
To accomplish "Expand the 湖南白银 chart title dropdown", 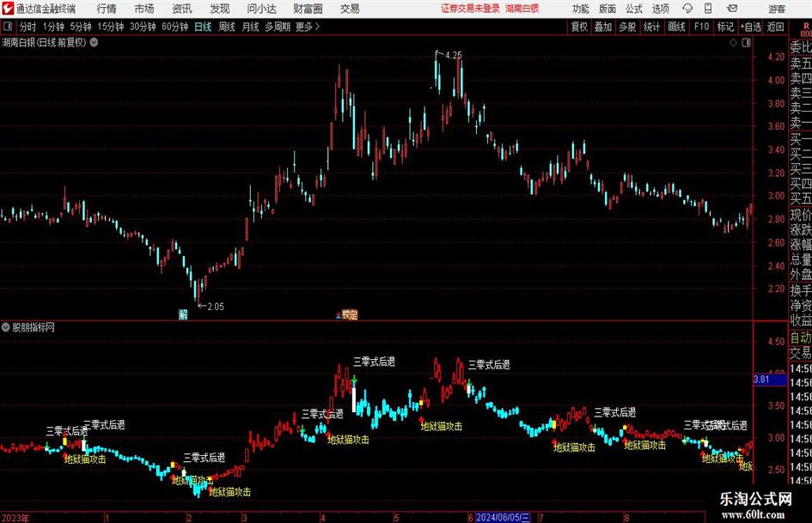I will (94, 42).
